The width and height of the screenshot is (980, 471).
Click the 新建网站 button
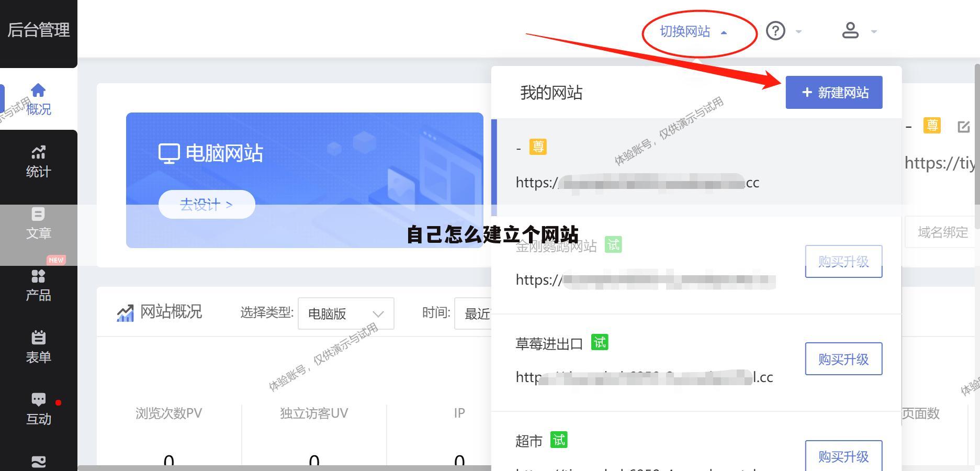pos(834,92)
